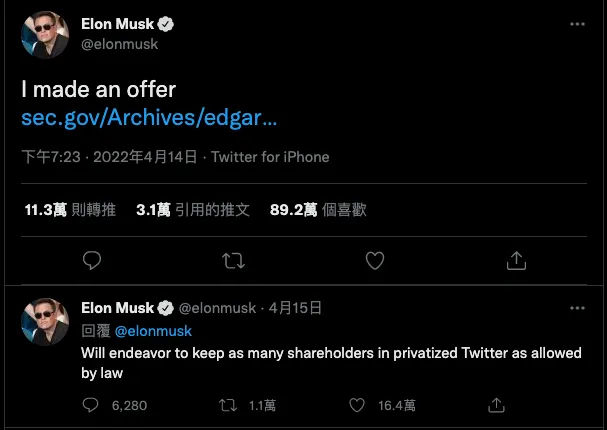Like the main "I made an offer" tweet
Screen dimensions: 607x430
(375, 261)
